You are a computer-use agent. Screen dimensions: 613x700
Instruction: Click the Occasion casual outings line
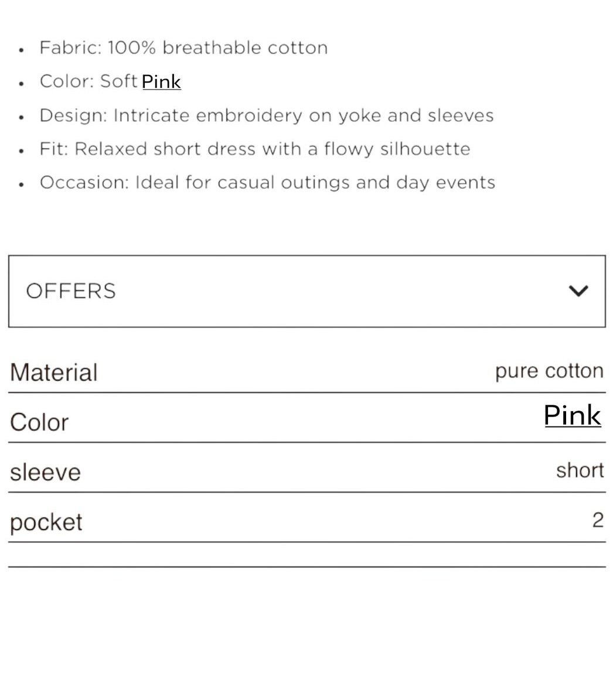click(268, 183)
